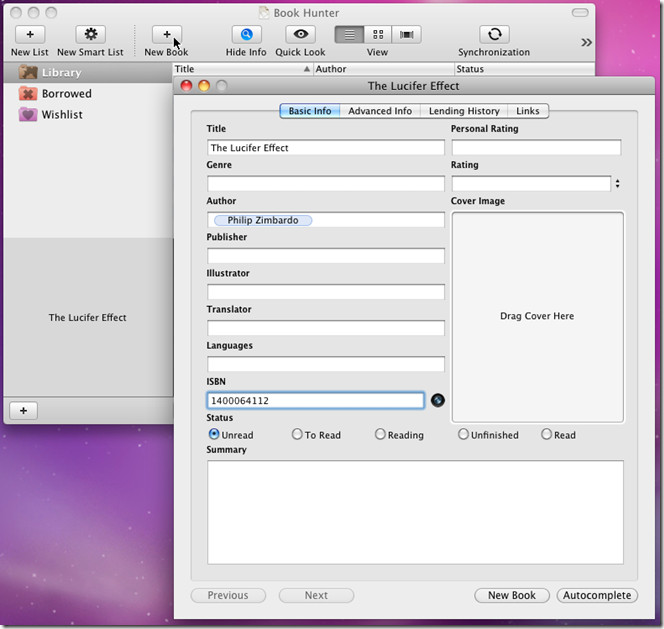Click the Translator input field
Image resolution: width=664 pixels, height=629 pixels.
326,328
